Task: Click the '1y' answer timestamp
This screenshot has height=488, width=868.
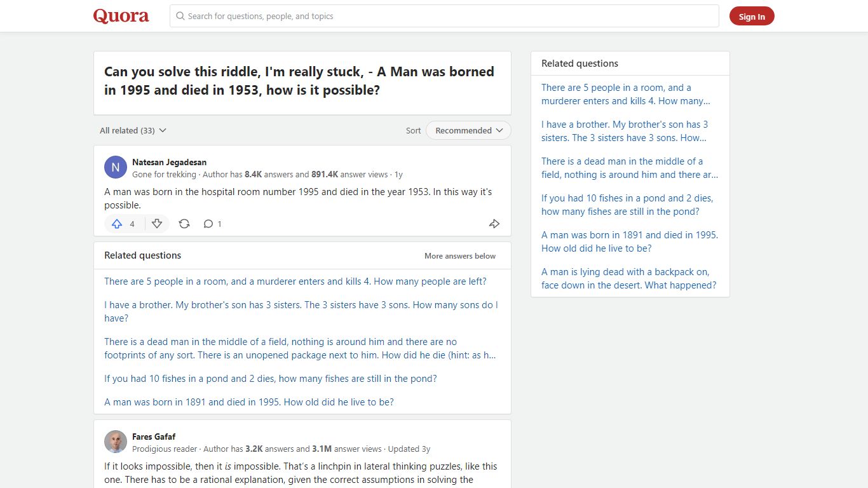Action: 398,174
